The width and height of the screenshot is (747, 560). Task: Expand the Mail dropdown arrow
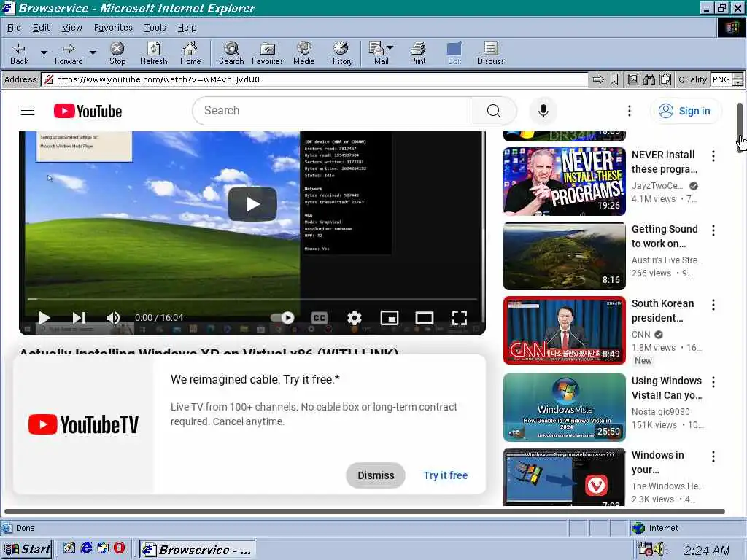[x=390, y=47]
